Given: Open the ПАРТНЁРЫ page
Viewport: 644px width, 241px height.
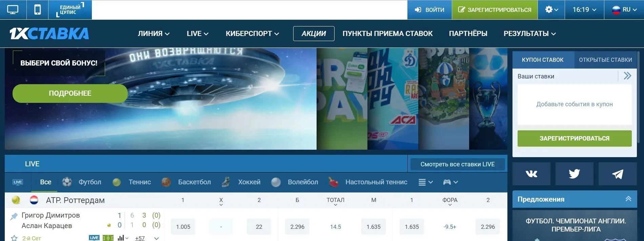Looking at the screenshot, I should click(x=468, y=34).
